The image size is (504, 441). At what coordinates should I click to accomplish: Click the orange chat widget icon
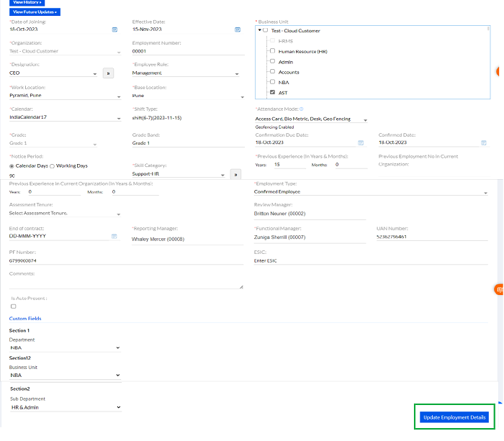tap(499, 289)
